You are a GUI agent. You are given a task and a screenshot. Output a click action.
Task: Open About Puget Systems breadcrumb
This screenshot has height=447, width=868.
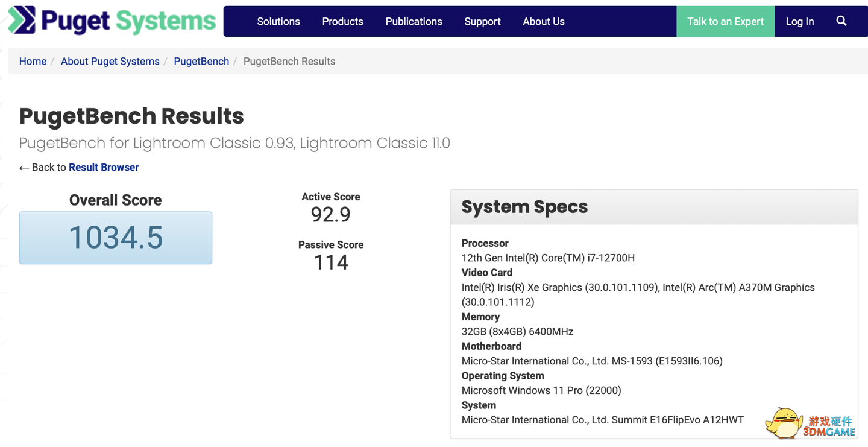tap(110, 62)
